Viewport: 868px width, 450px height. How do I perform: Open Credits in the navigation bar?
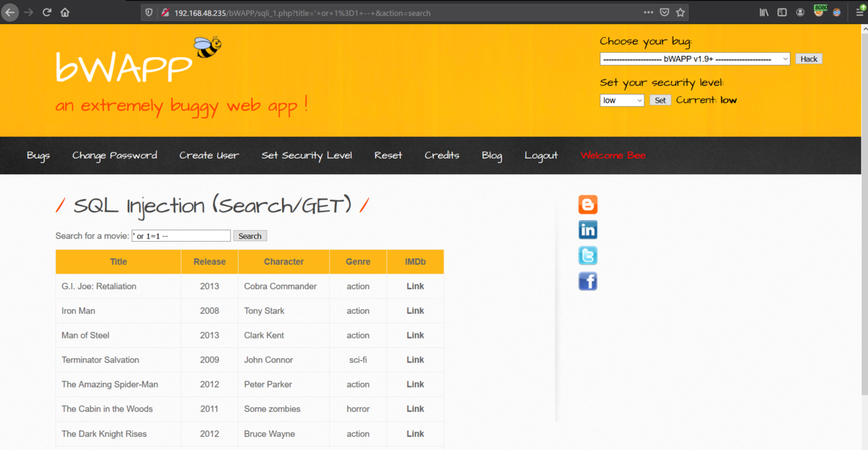pos(442,156)
